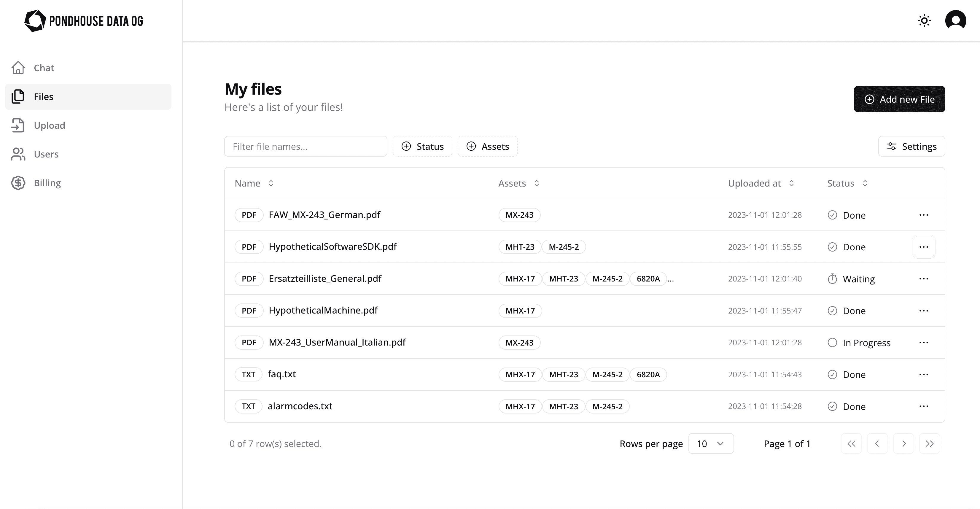This screenshot has width=980, height=509.
Task: Navigate to next page using right arrow
Action: (904, 443)
